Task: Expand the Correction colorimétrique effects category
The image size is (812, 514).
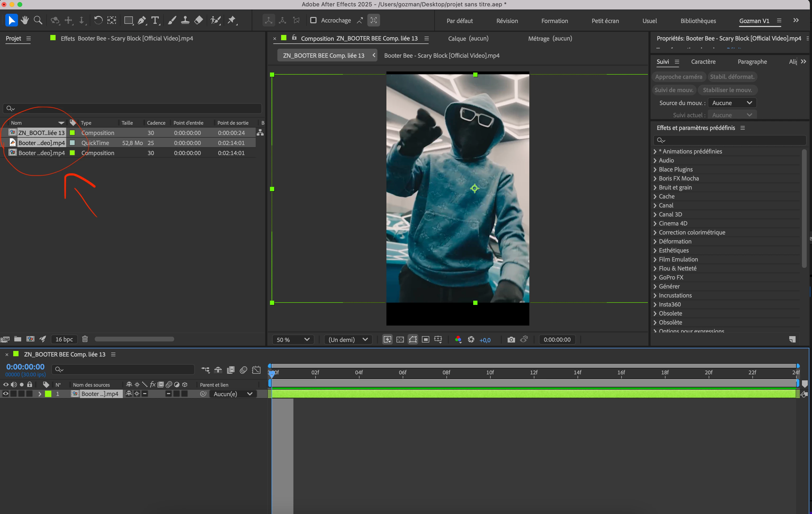Action: pos(655,232)
